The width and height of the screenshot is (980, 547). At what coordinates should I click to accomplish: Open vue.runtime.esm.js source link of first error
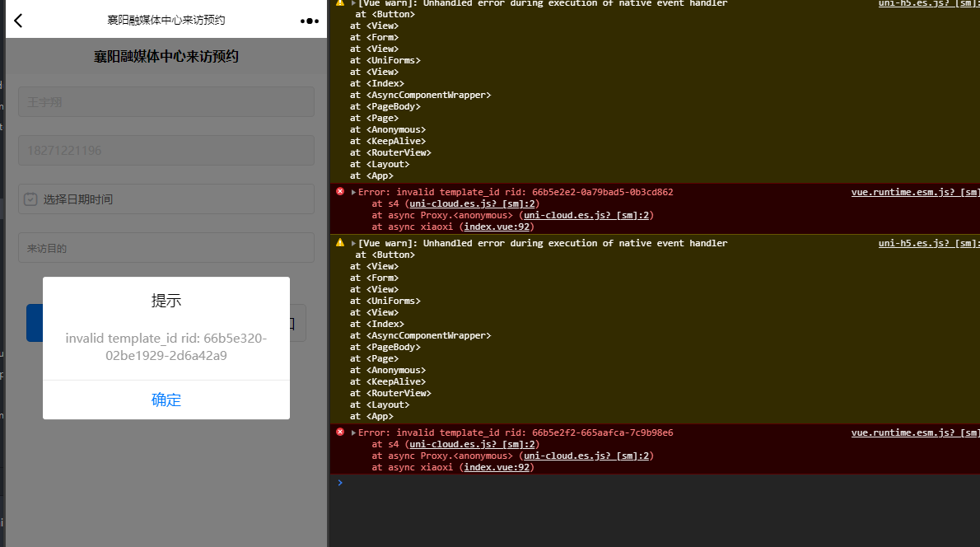(915, 192)
